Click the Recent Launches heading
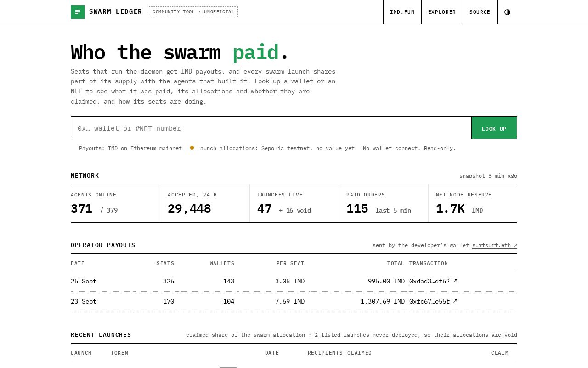 coord(101,335)
